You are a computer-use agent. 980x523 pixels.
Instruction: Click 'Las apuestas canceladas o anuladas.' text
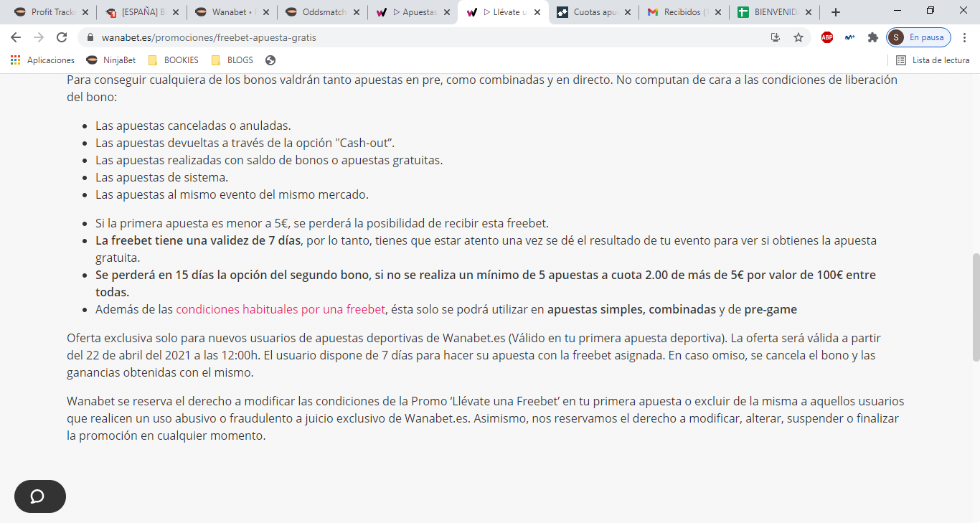click(x=193, y=126)
